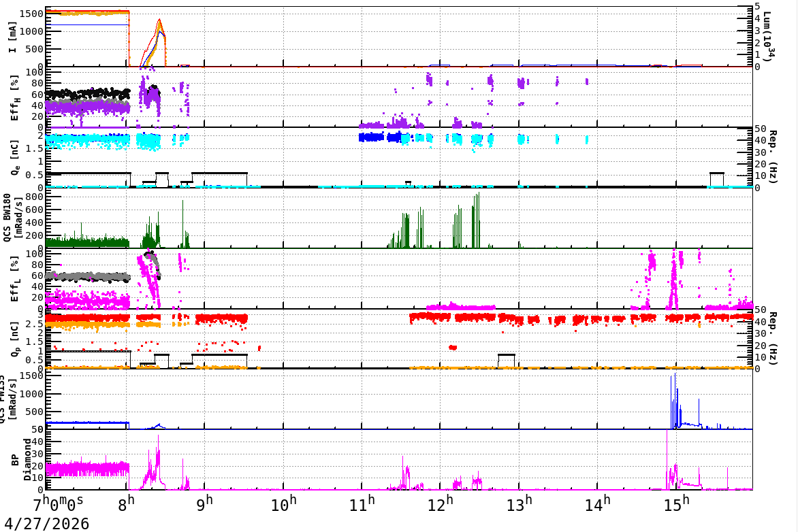Click the Qe [nC] axis title
This screenshot has height=532, width=798.
pos(14,158)
